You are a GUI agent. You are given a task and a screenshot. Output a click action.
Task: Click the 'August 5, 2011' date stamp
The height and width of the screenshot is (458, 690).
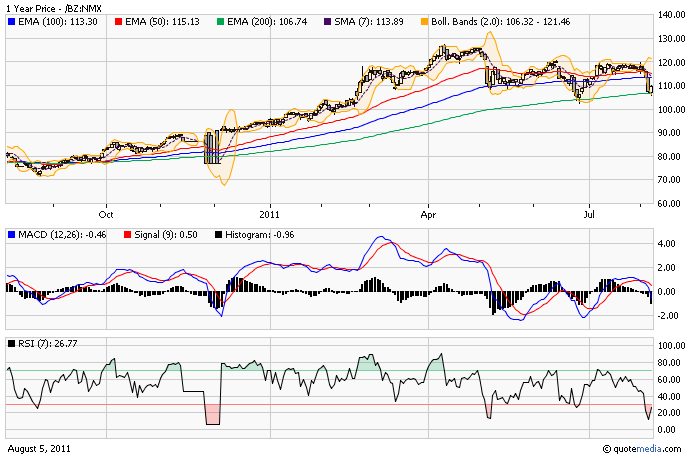39,449
